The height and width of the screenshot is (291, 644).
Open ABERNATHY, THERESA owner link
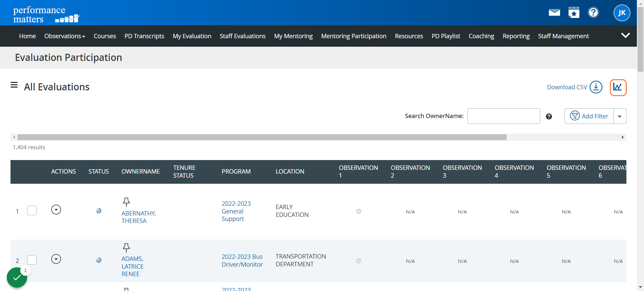click(139, 217)
